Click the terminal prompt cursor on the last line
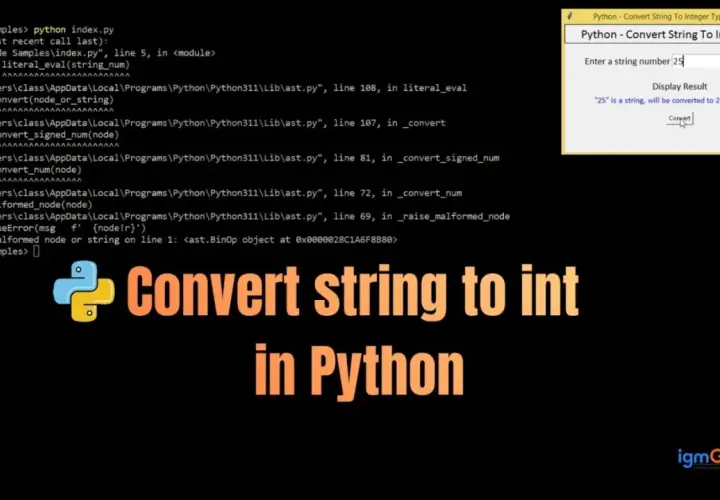This screenshot has width=720, height=500. pos(36,251)
